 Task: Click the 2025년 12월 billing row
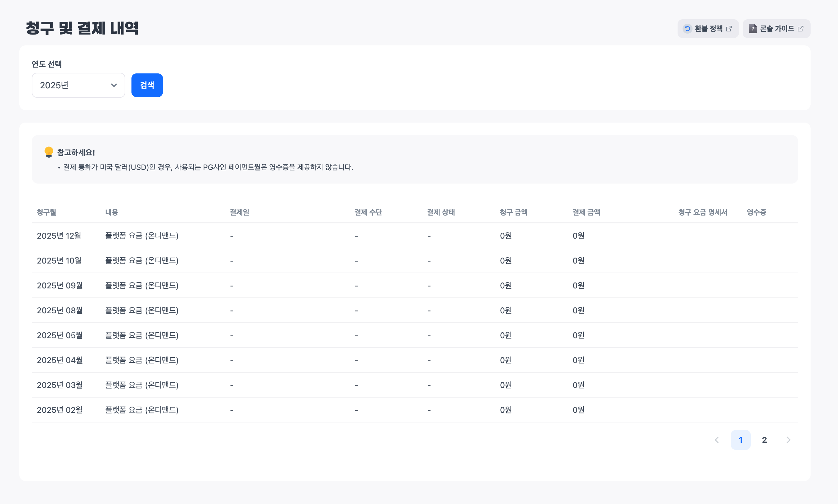pyautogui.click(x=59, y=236)
